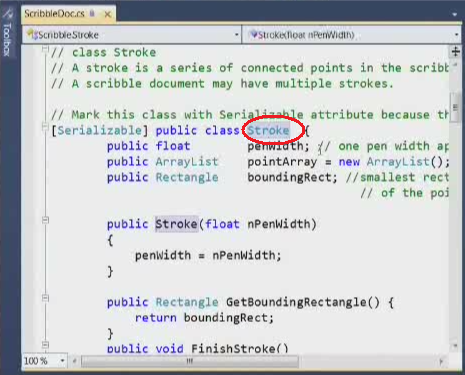
Task: Expand the Stroke(float nPenWidth) member dropdown arrow
Action: pyautogui.click(x=457, y=35)
